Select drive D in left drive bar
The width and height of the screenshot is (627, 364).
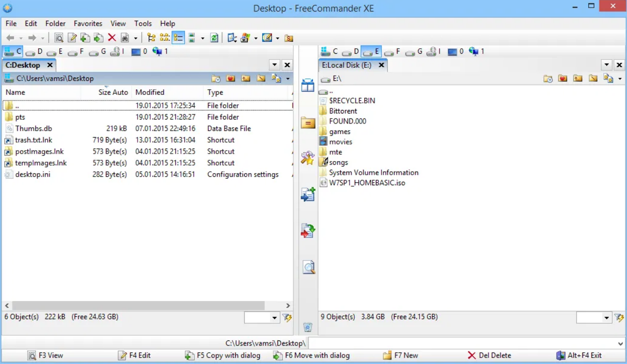click(x=35, y=51)
